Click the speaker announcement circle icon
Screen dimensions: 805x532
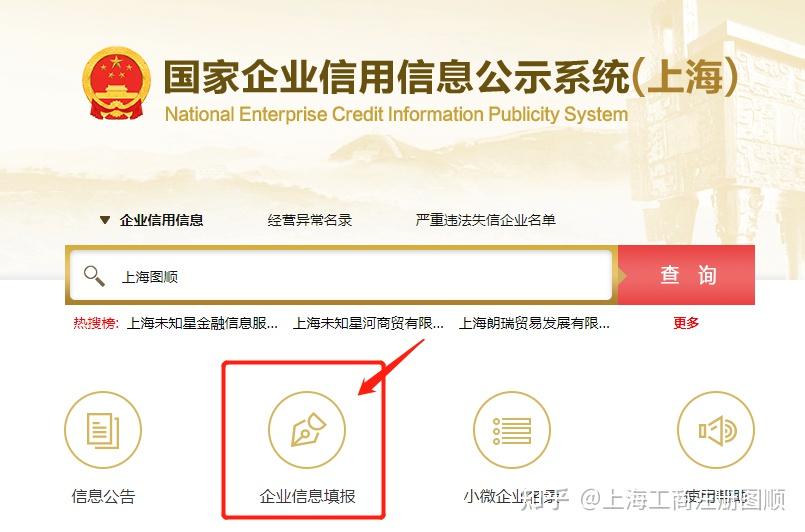click(716, 430)
